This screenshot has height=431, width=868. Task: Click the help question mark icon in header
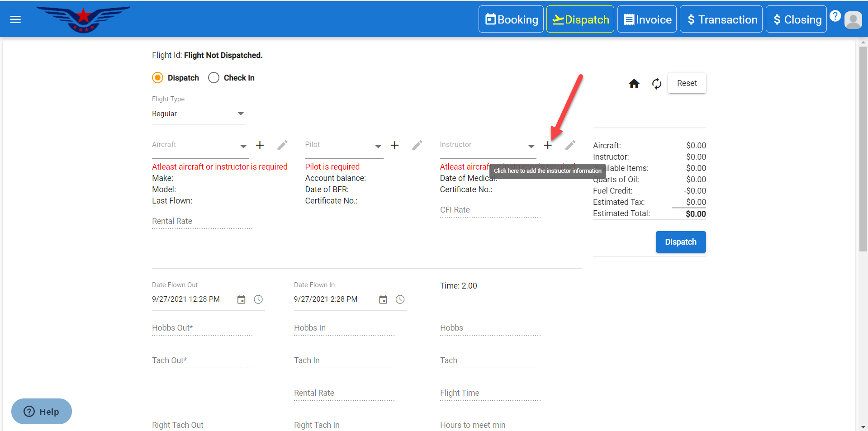[835, 16]
